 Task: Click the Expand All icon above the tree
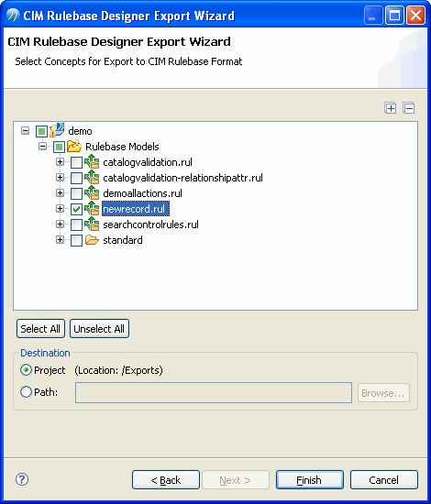pyautogui.click(x=391, y=108)
